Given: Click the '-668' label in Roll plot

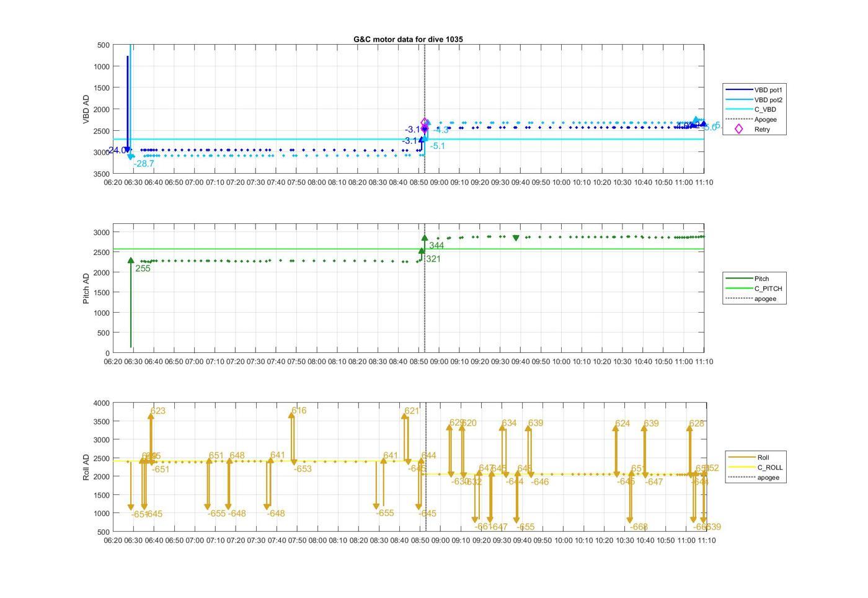Looking at the screenshot, I should 639,527.
